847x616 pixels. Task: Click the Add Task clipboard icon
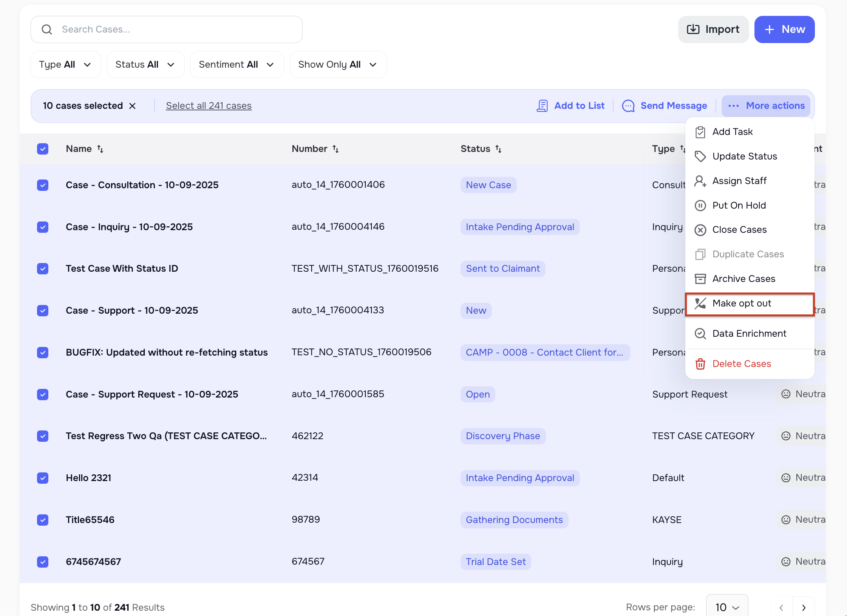[x=701, y=132]
